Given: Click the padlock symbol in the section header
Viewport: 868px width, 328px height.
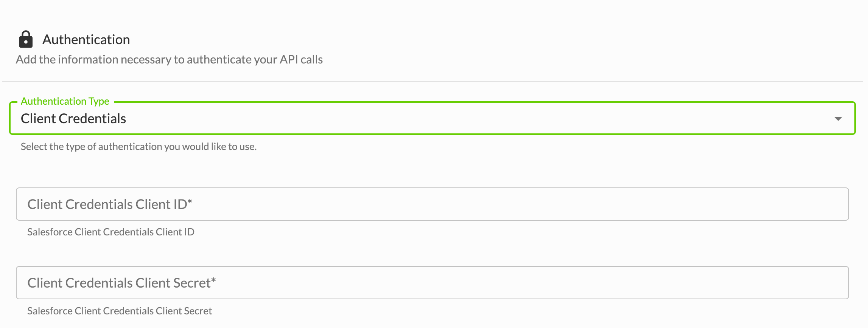Looking at the screenshot, I should 26,39.
